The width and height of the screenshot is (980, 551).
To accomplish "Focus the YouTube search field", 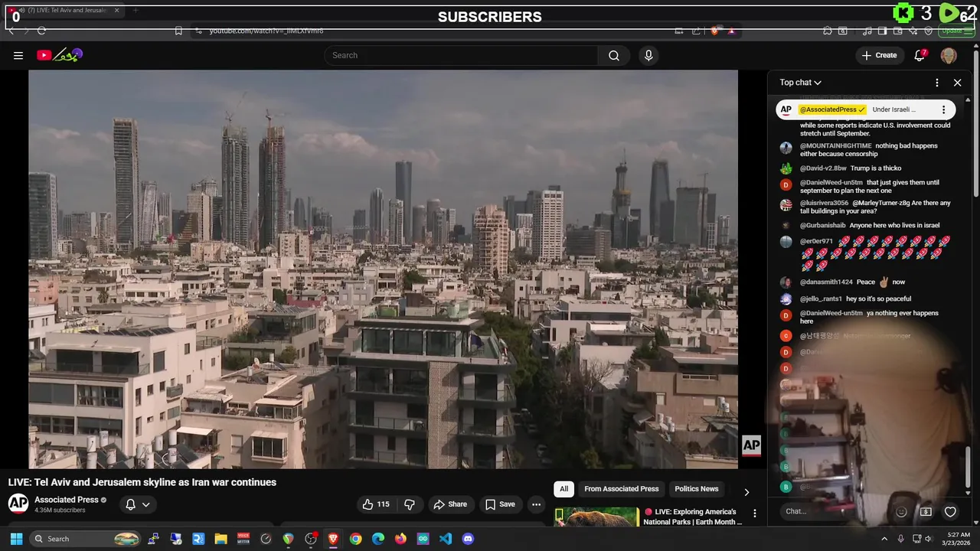I will pyautogui.click(x=461, y=55).
